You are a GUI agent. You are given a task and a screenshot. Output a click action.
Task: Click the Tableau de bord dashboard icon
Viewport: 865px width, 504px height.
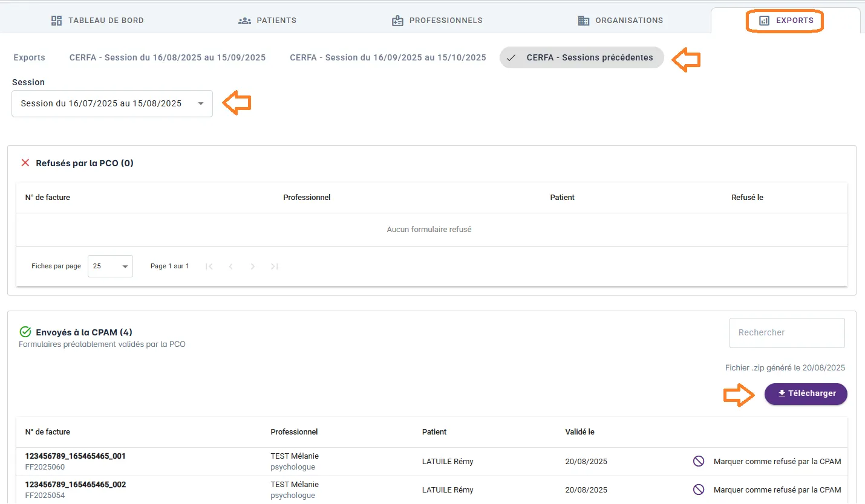57,21
